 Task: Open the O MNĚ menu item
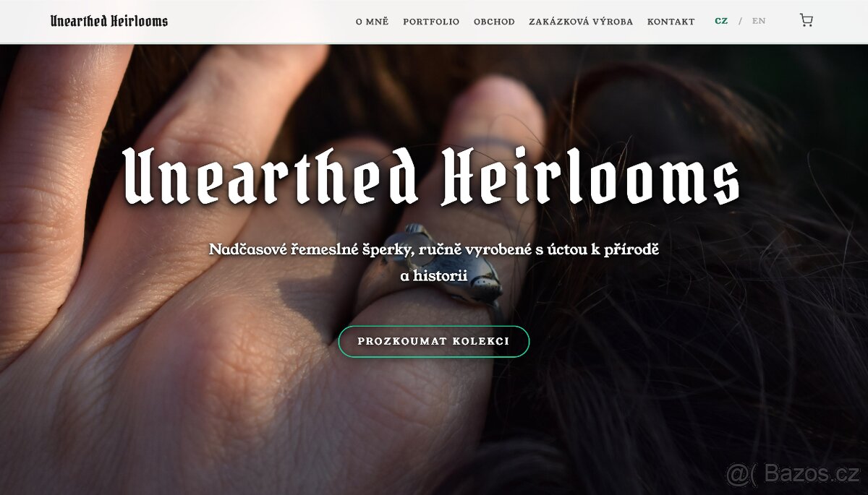click(372, 22)
